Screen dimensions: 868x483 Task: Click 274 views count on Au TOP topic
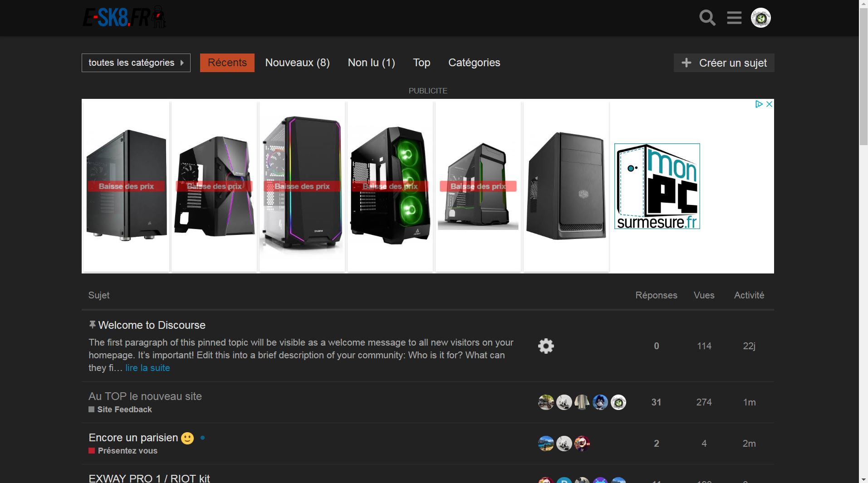coord(704,402)
